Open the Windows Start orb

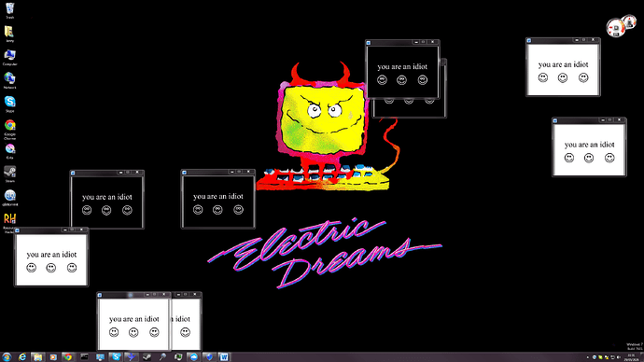[x=7, y=357]
